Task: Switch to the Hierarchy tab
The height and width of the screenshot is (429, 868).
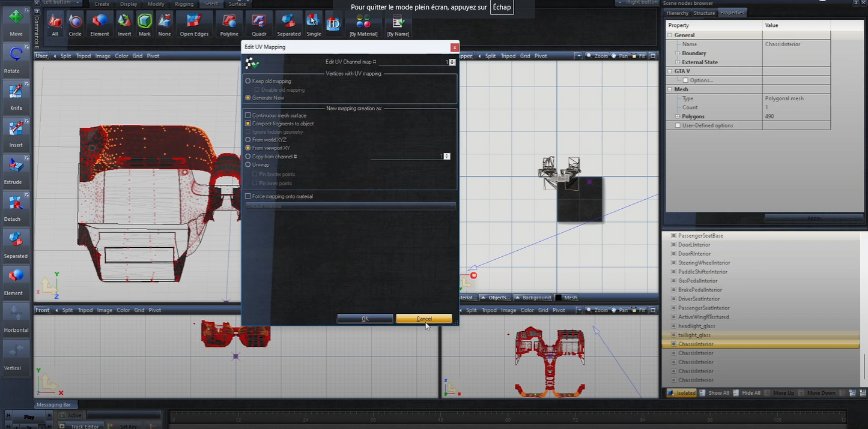Action: pyautogui.click(x=677, y=13)
